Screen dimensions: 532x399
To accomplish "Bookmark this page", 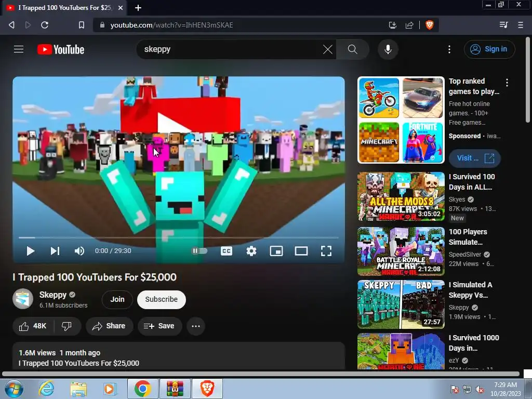I will tap(82, 25).
